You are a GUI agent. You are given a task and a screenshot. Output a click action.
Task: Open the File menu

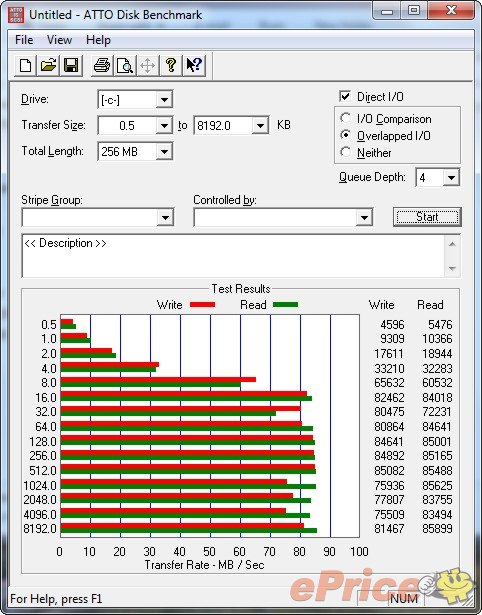point(24,40)
